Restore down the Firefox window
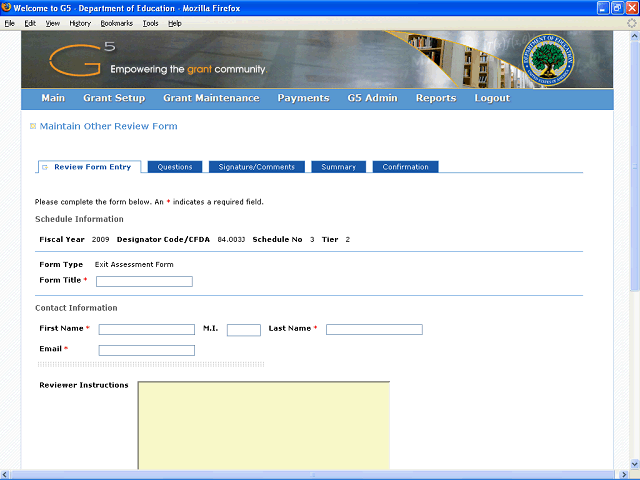The width and height of the screenshot is (640, 480). pos(618,8)
